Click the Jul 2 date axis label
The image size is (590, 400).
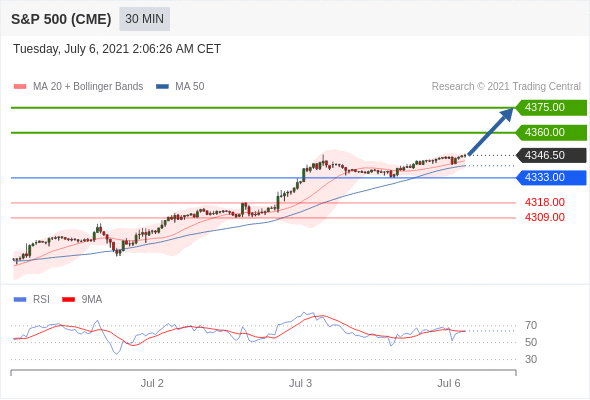tap(152, 383)
